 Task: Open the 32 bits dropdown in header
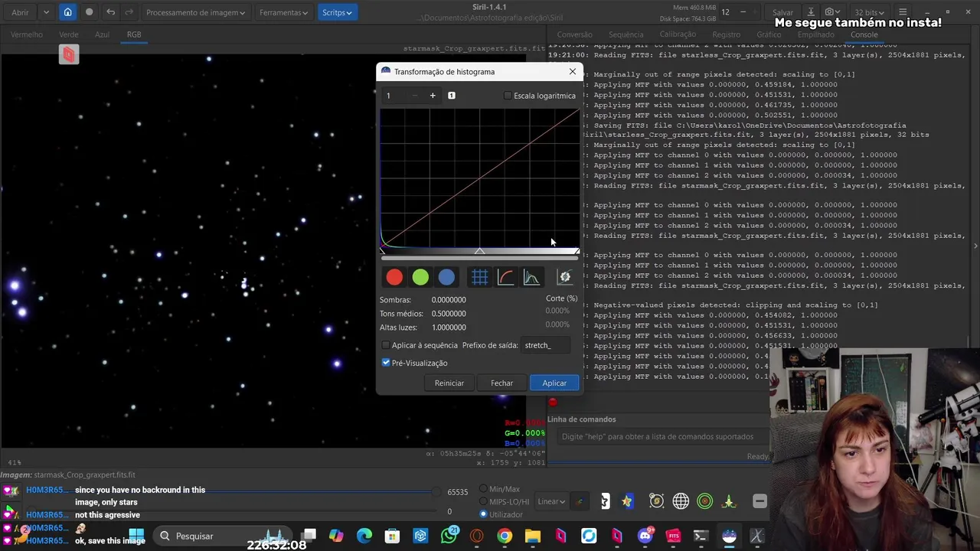click(871, 12)
